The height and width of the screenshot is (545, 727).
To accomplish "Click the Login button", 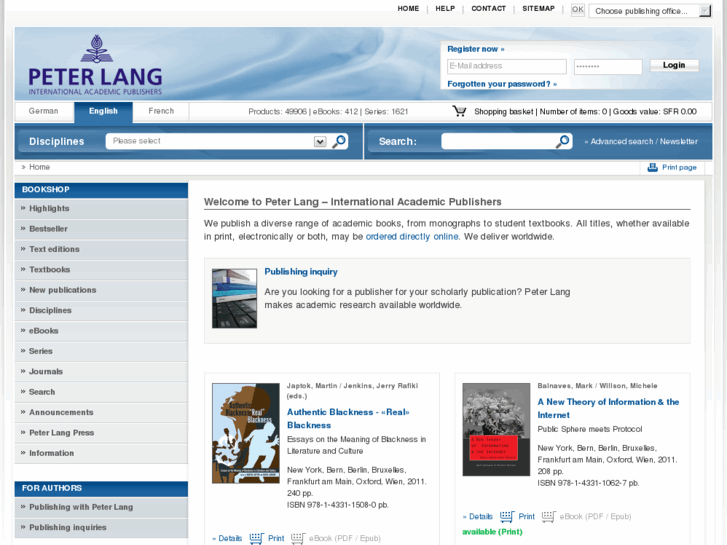I will click(674, 65).
